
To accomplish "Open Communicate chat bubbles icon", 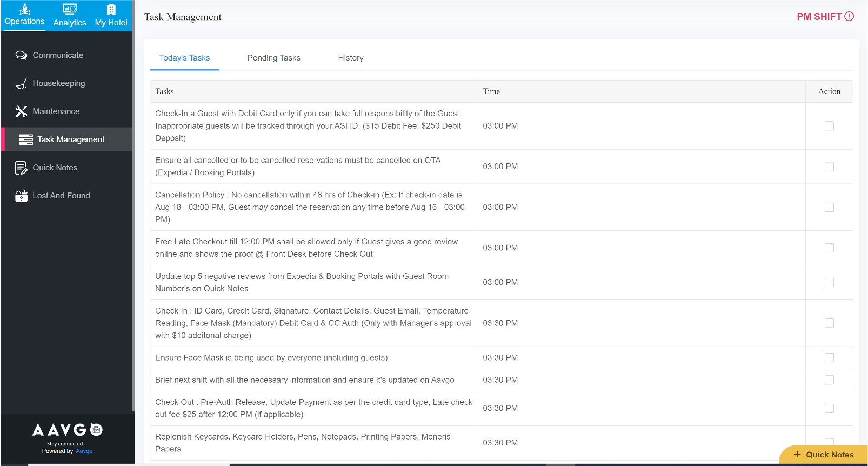I will (x=21, y=55).
